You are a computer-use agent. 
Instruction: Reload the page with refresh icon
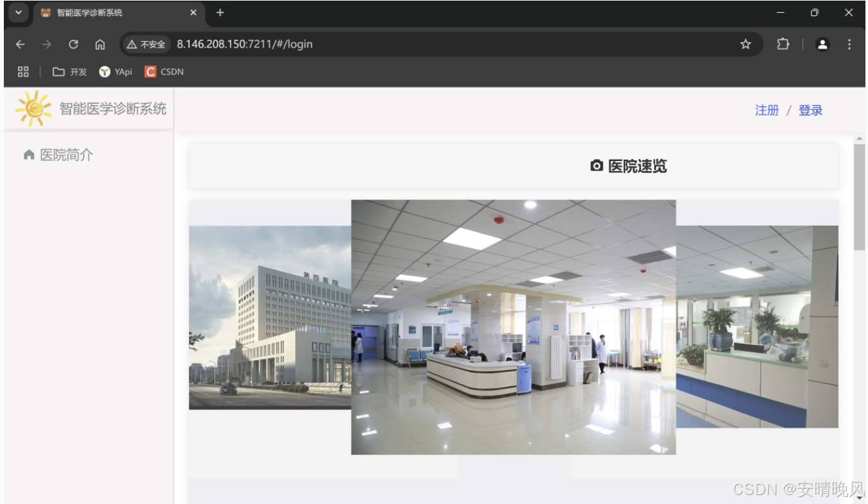click(73, 44)
